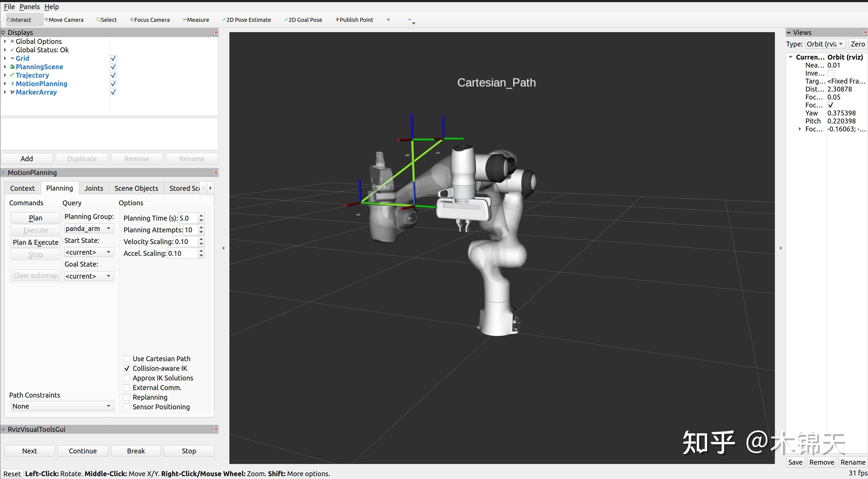Toggle the Trajectory display checkbox
Image resolution: width=868 pixels, height=479 pixels.
[x=113, y=75]
